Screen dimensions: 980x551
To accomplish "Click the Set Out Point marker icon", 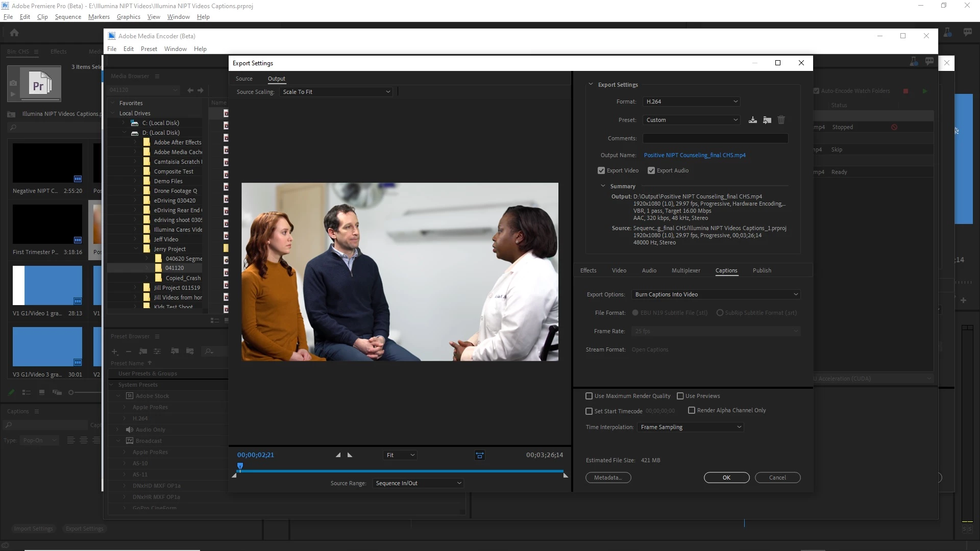I will tap(350, 455).
